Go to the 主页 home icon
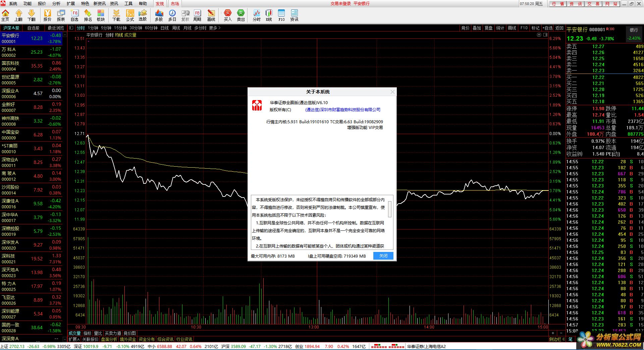 click(x=5, y=15)
